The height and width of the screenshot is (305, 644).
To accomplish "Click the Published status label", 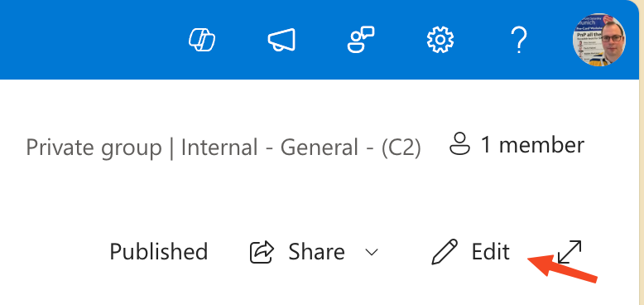I will click(159, 252).
